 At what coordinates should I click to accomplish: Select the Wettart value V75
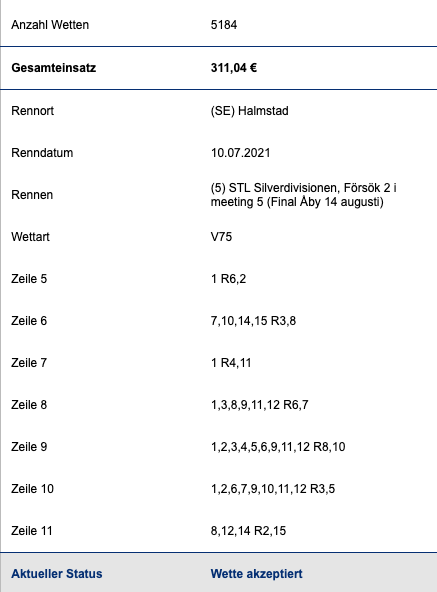[x=221, y=237]
